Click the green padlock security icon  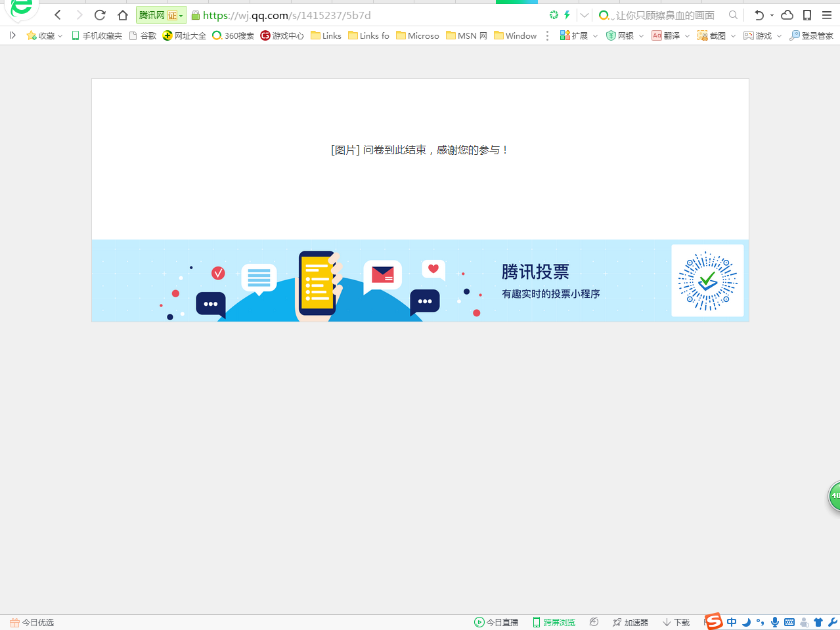click(x=195, y=15)
